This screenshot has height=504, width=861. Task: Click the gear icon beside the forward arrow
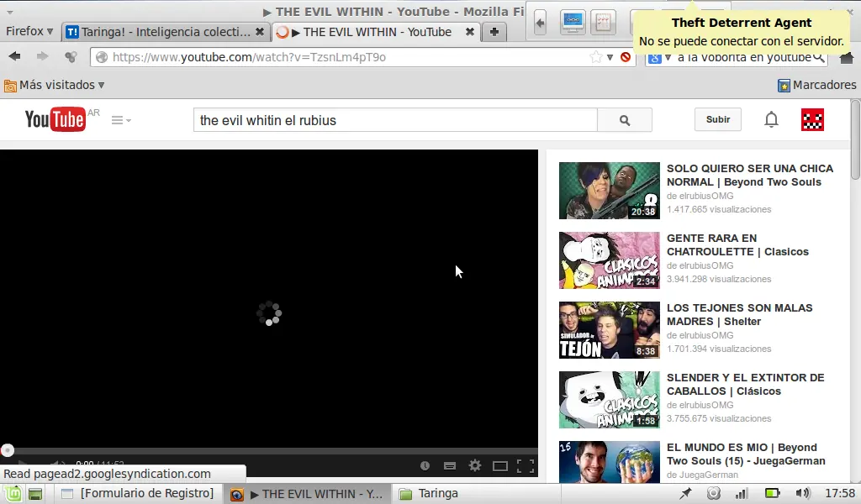[x=71, y=56]
